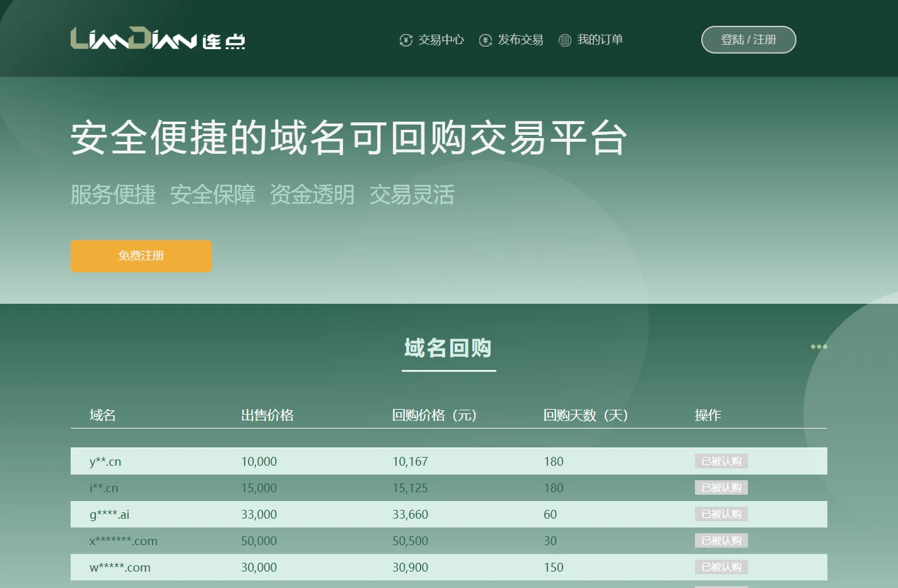
Task: Click buyback days 30
Action: 551,541
